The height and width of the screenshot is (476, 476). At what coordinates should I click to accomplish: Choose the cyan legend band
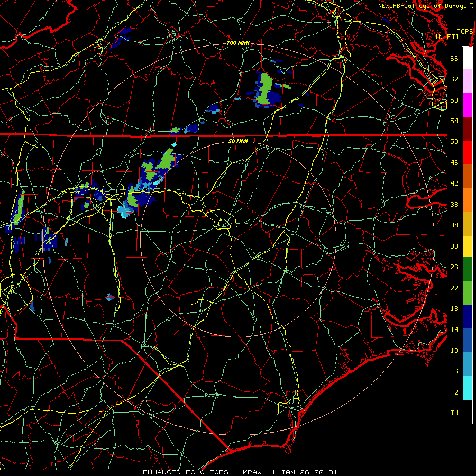[467, 388]
